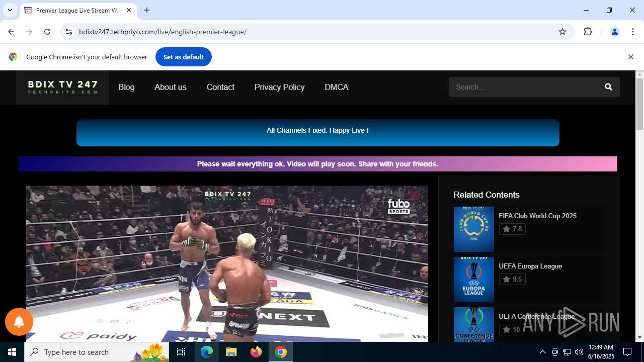Click the taskbar search box
This screenshot has height=362, width=644.
97,352
